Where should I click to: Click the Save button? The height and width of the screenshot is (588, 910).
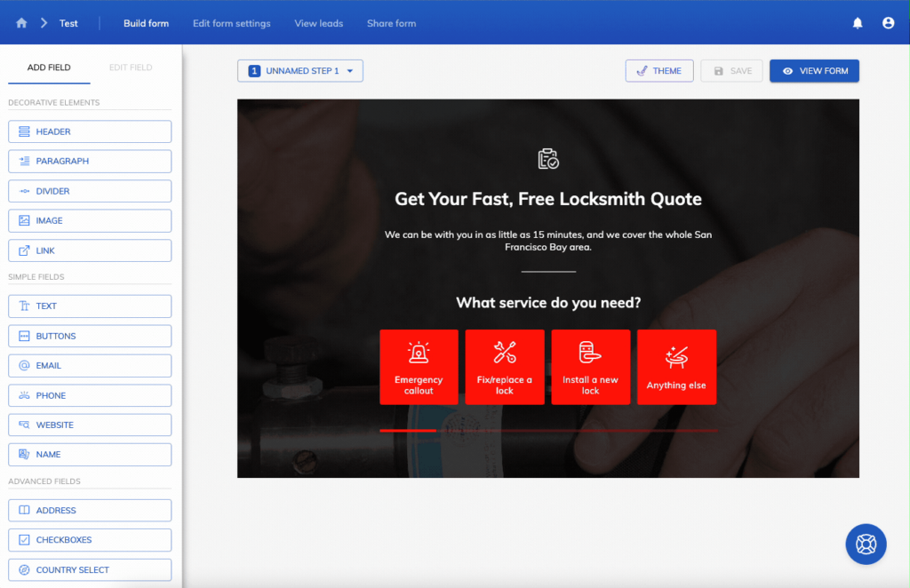pyautogui.click(x=732, y=71)
